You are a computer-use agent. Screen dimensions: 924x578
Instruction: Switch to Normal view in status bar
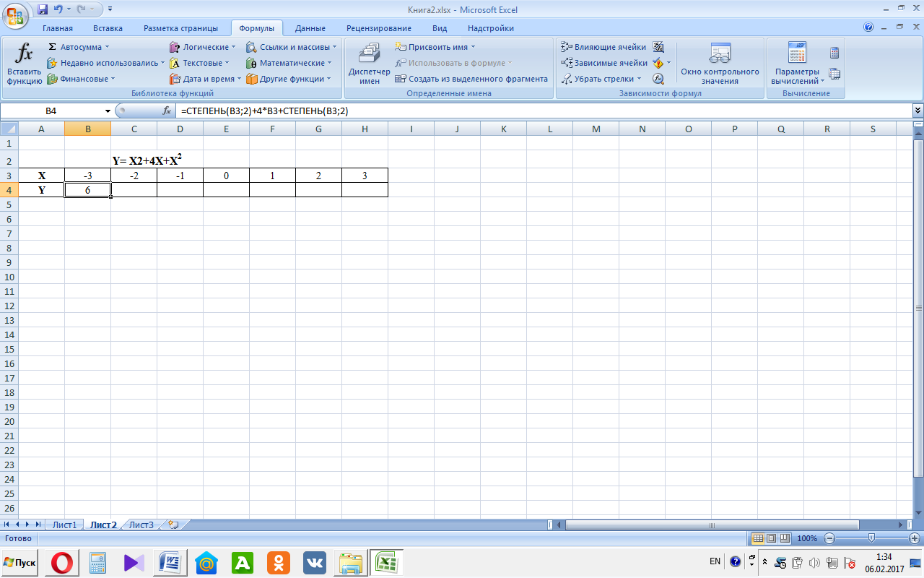(x=758, y=538)
